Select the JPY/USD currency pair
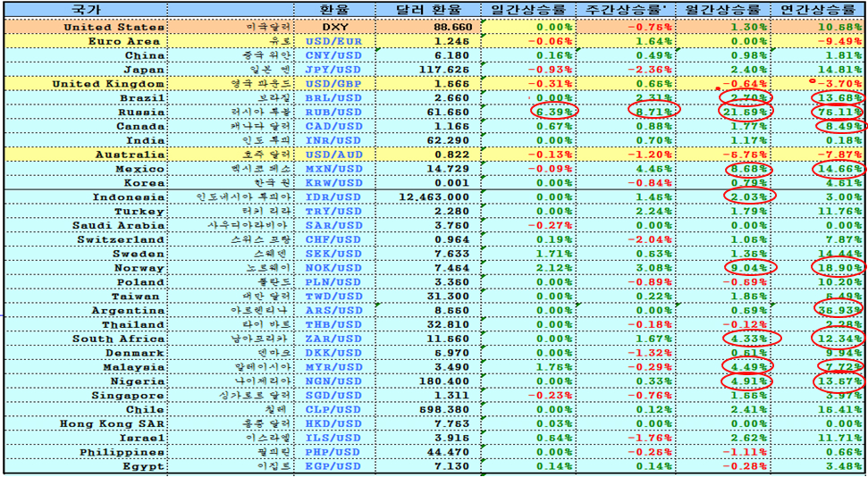Viewport: 868px width, 477px height. [334, 70]
